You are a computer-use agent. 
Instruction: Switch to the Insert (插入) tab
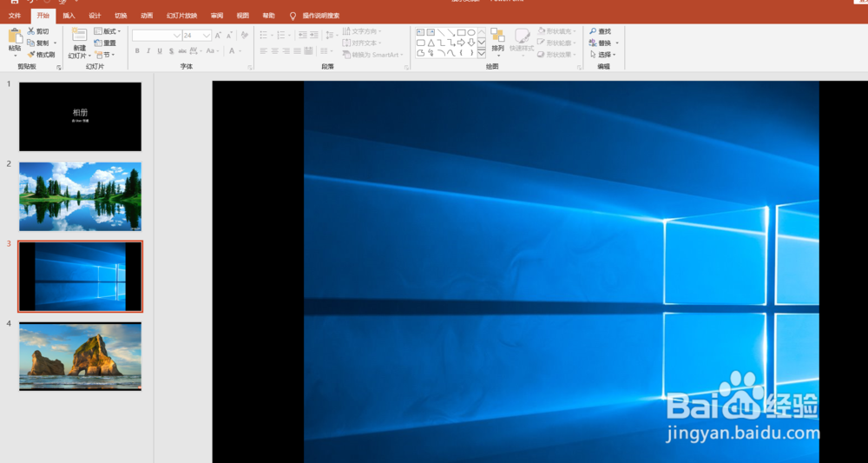click(69, 16)
